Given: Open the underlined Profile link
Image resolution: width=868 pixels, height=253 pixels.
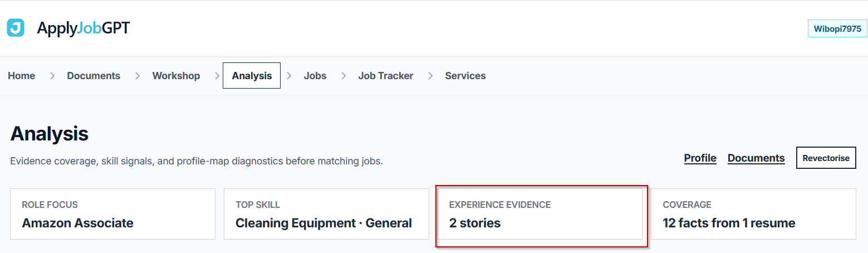Looking at the screenshot, I should (x=700, y=158).
